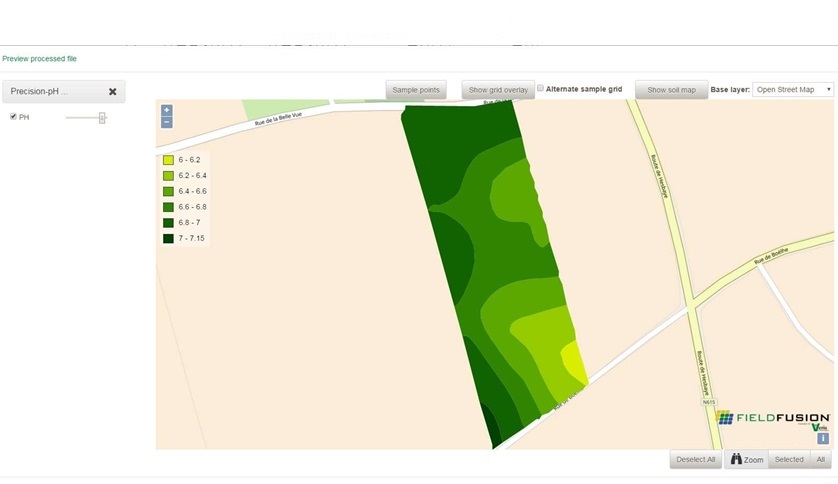This screenshot has width=838, height=484.
Task: Open the map info icon
Action: tap(823, 439)
